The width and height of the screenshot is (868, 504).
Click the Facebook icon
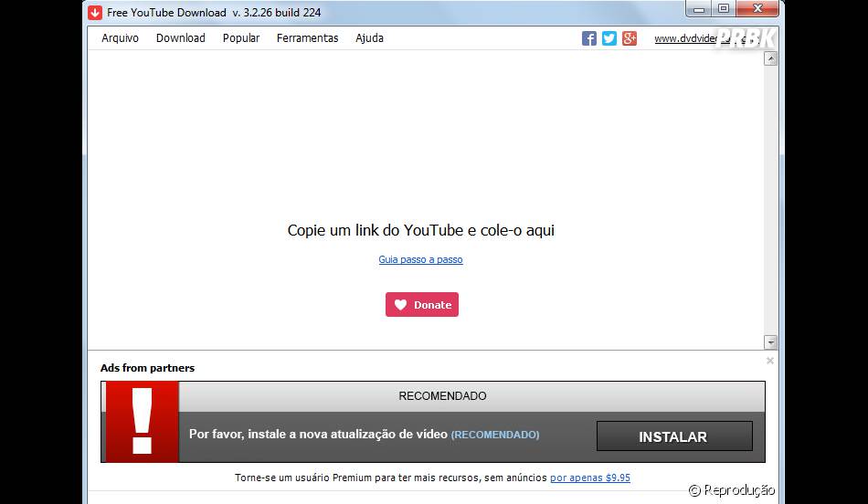click(589, 38)
